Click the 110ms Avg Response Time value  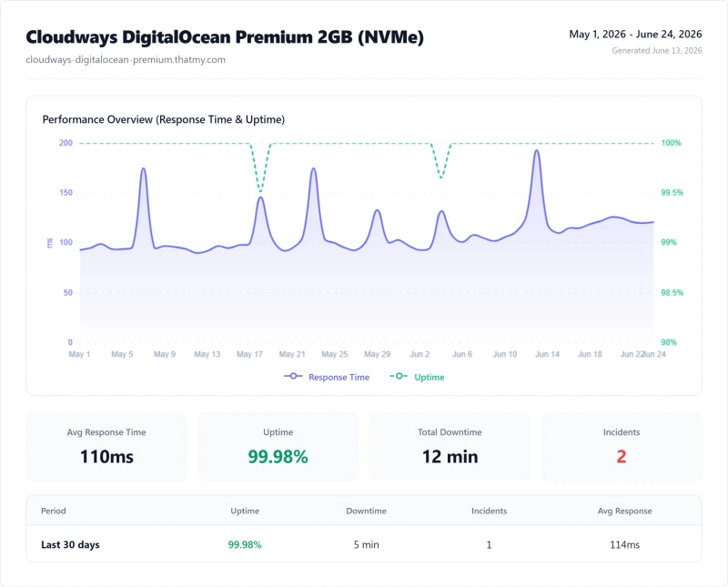106,457
